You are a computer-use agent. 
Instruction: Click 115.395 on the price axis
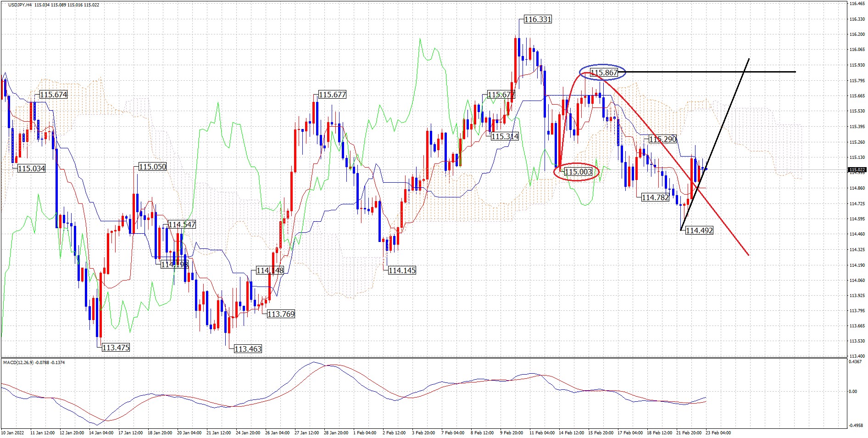click(x=857, y=127)
